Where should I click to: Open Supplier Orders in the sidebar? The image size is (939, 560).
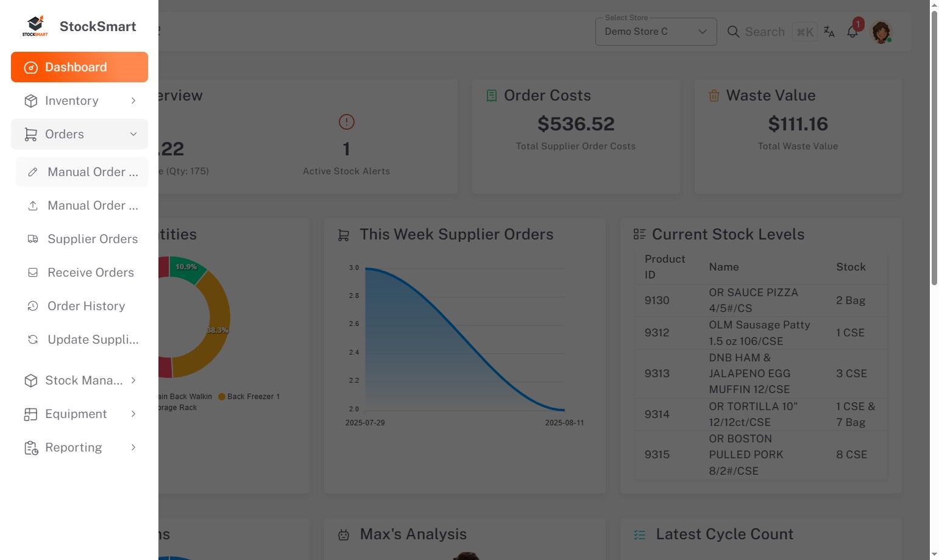tap(82, 239)
